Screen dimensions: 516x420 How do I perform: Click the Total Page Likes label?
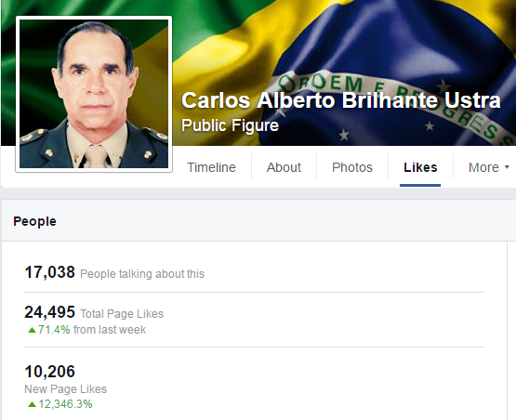[x=122, y=314]
